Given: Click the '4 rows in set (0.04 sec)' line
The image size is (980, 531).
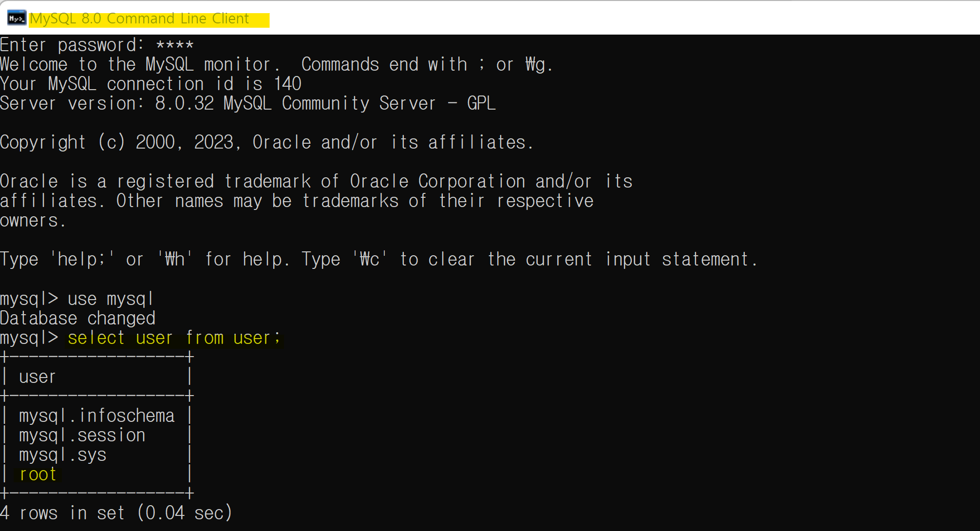Looking at the screenshot, I should [x=116, y=513].
